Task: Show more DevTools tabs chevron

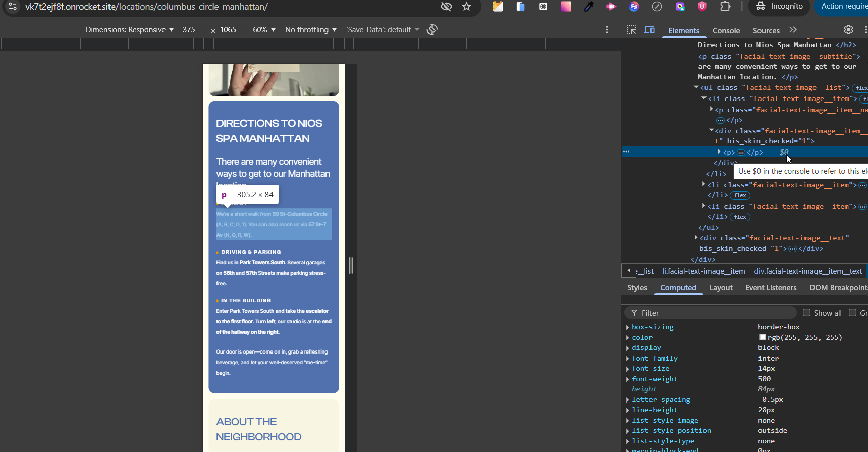Action: (793, 30)
